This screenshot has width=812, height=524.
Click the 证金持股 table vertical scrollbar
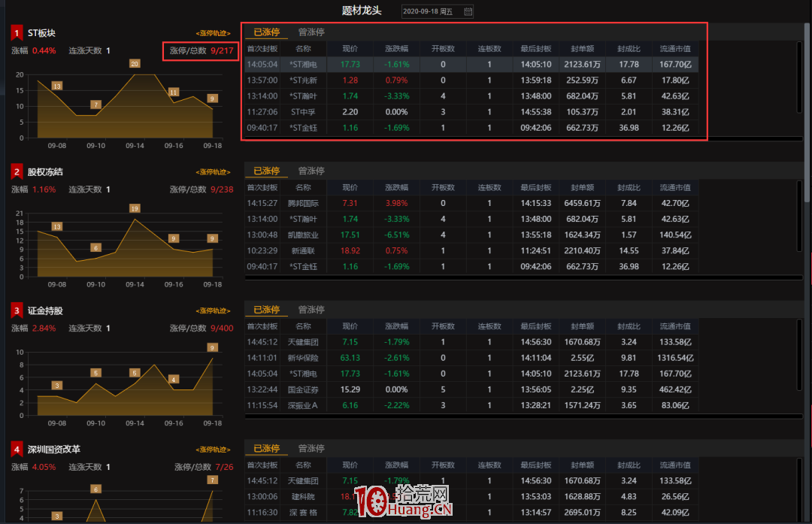click(799, 355)
